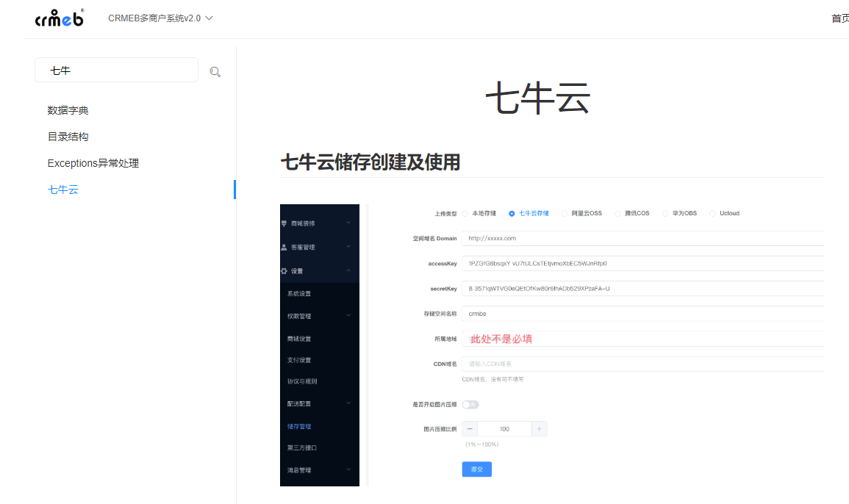849x504 pixels.
Task: Select the 腾讯COS radio button
Action: pos(617,213)
